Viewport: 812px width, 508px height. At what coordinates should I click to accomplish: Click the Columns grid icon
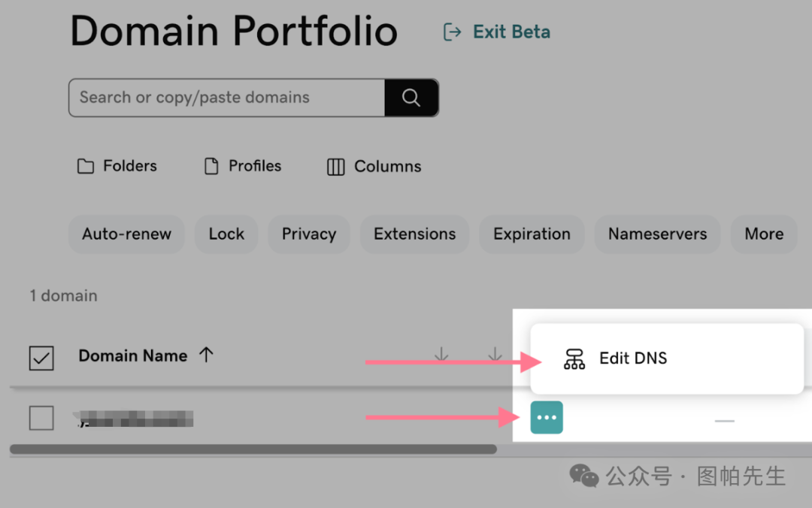point(335,167)
